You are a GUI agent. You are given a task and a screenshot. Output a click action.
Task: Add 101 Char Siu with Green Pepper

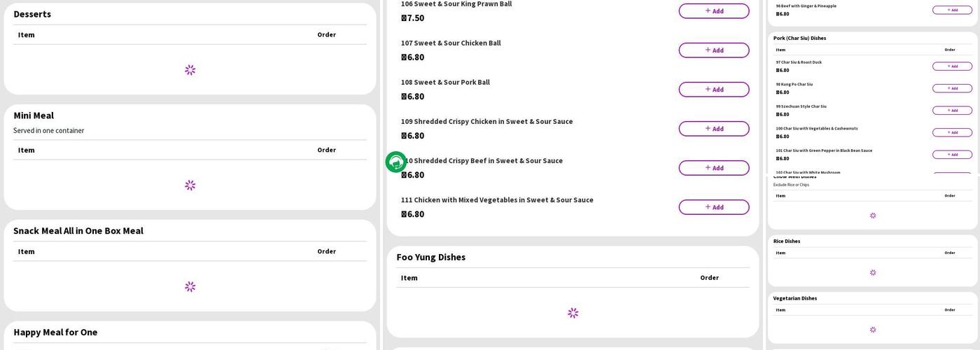[x=952, y=155]
